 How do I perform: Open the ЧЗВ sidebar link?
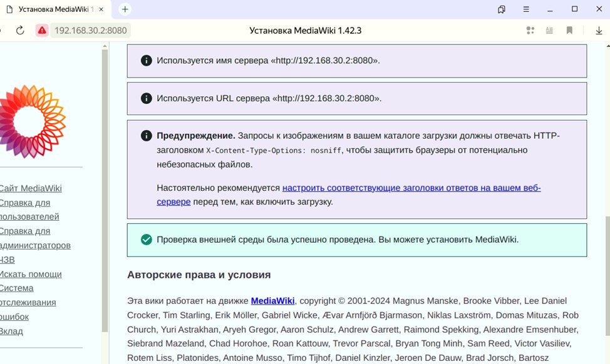click(x=8, y=260)
